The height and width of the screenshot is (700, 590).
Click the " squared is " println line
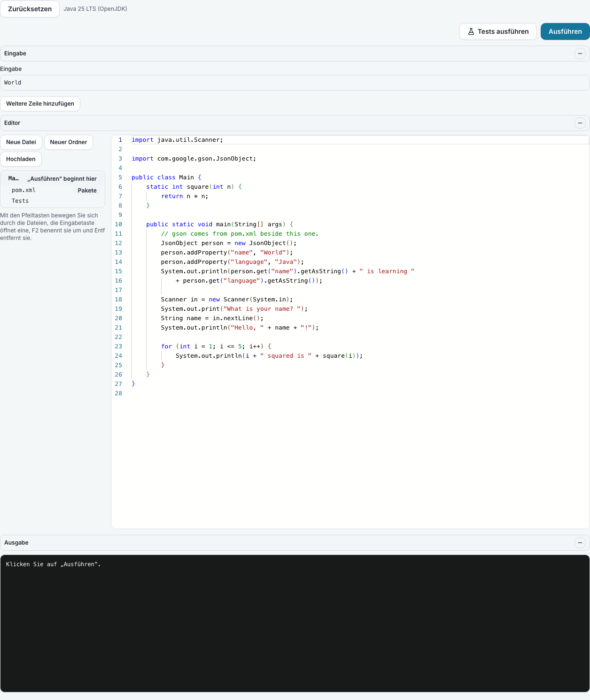pyautogui.click(x=269, y=356)
